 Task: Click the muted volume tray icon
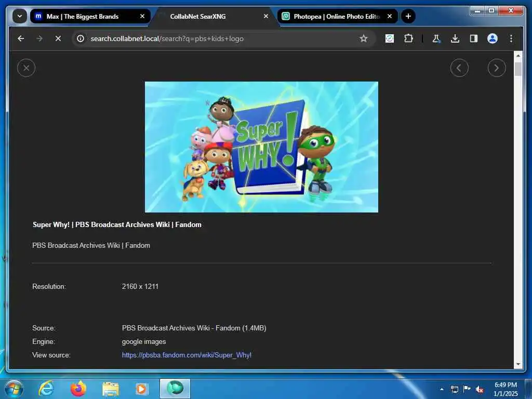(480, 390)
